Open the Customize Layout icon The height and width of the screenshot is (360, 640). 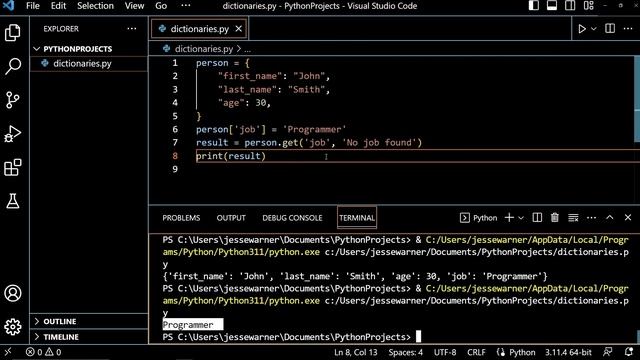(x=589, y=6)
